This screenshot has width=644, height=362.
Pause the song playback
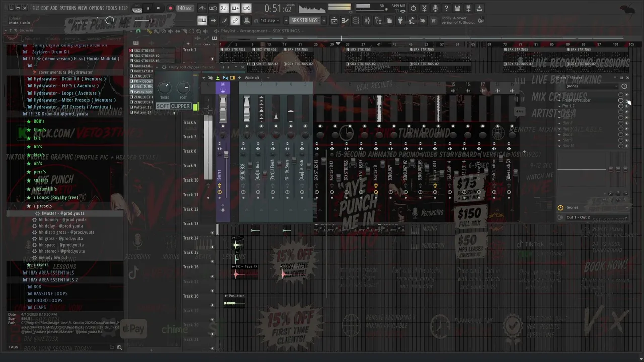click(x=148, y=8)
